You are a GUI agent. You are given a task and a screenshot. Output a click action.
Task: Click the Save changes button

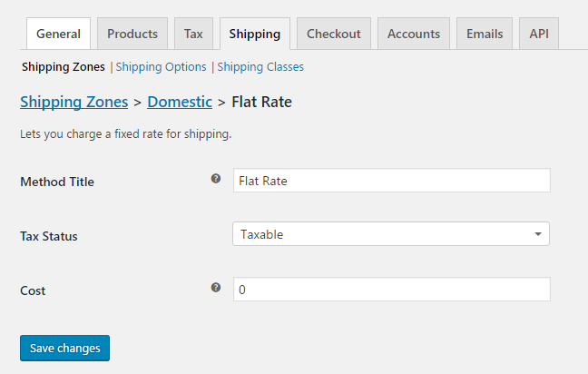coord(64,348)
